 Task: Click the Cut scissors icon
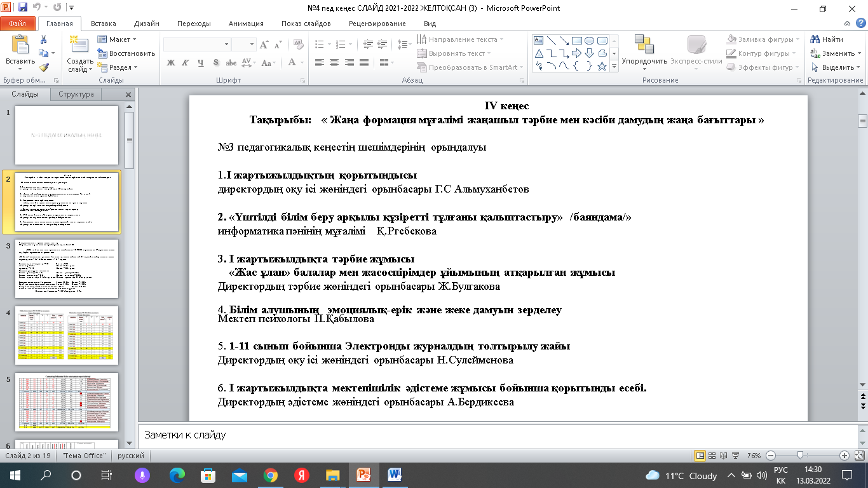pos(43,39)
